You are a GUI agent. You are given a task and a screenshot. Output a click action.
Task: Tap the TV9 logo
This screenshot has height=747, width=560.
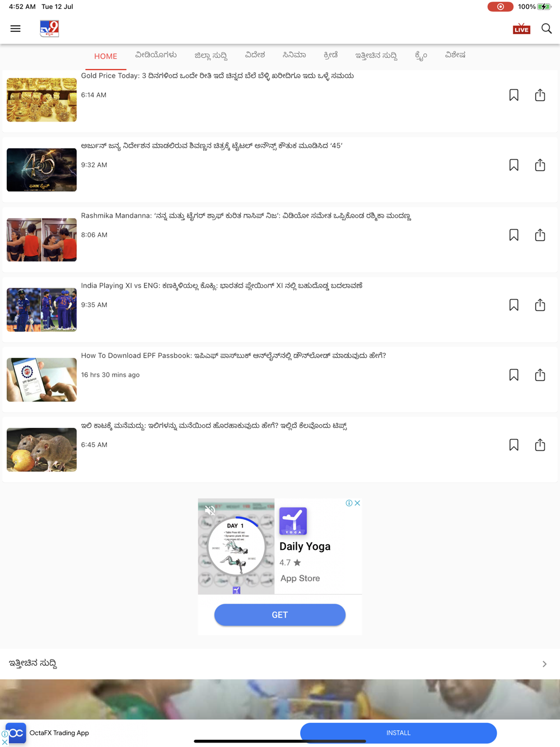(49, 29)
